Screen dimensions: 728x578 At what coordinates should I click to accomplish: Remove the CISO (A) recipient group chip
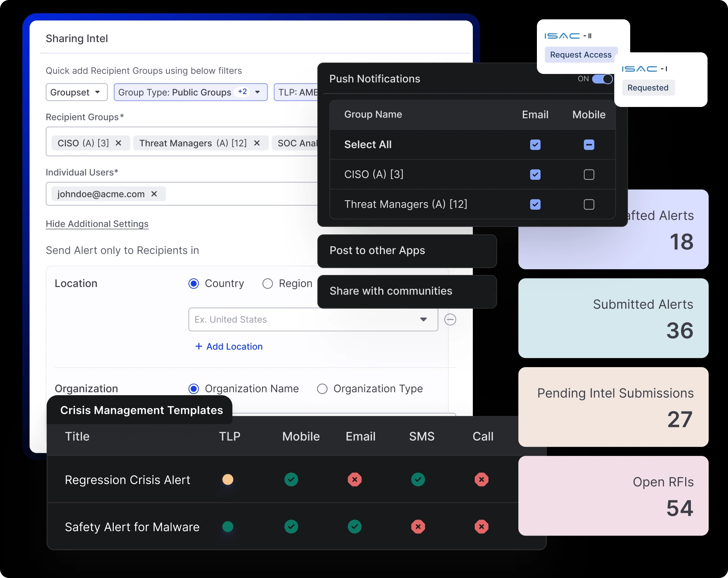tap(118, 143)
